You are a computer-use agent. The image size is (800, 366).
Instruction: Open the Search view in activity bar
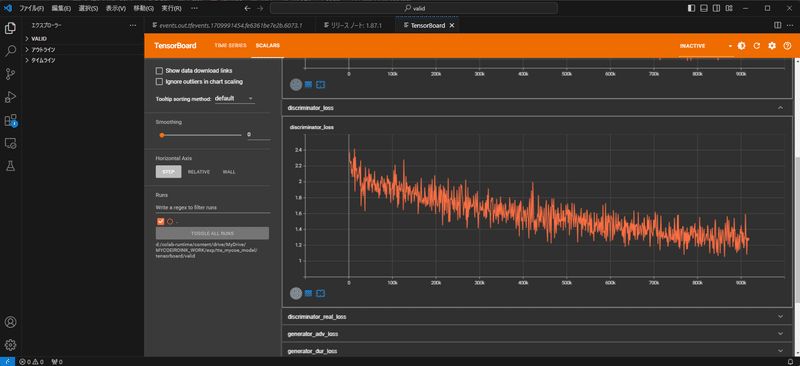coord(10,51)
